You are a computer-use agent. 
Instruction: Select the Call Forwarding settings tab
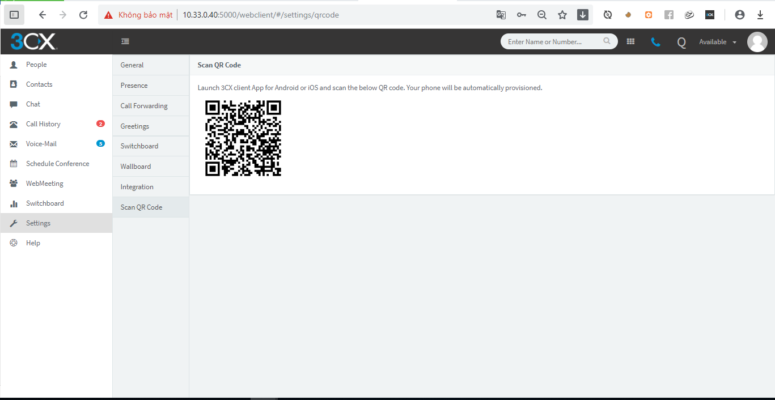144,105
